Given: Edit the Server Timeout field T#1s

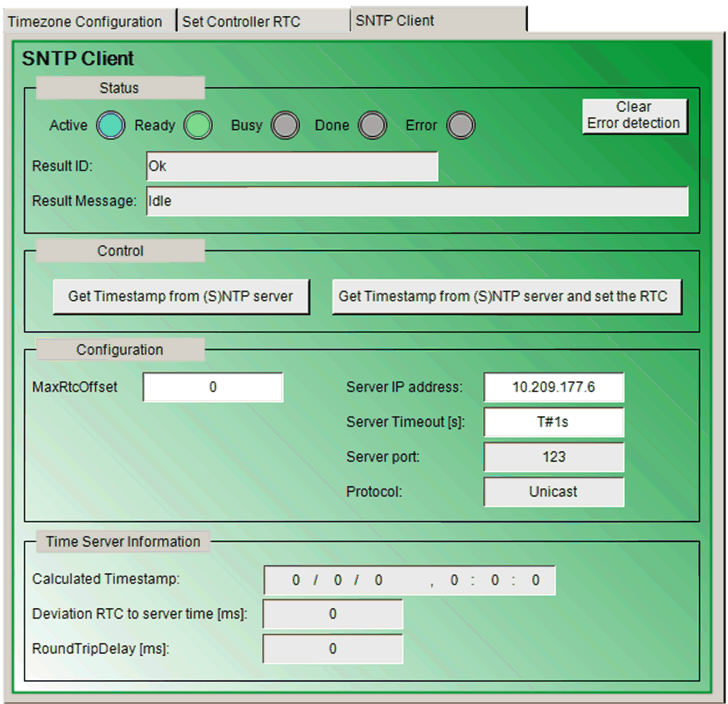Looking at the screenshot, I should 554,422.
